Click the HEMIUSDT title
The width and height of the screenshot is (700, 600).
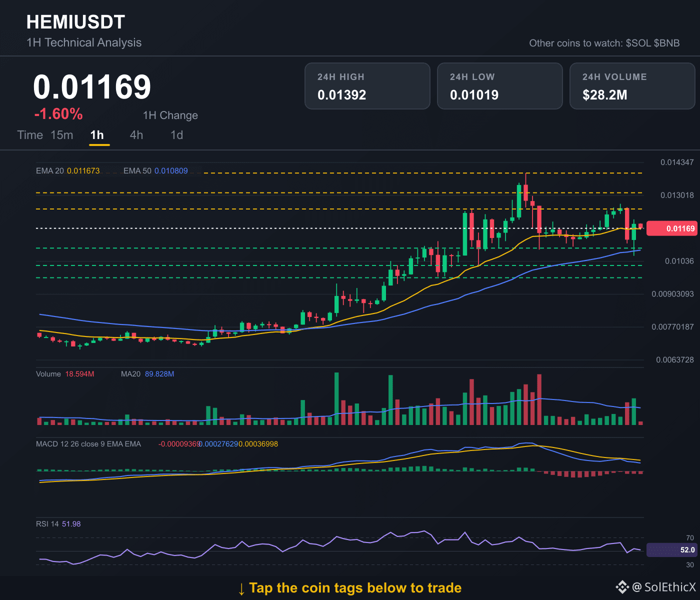tap(75, 22)
